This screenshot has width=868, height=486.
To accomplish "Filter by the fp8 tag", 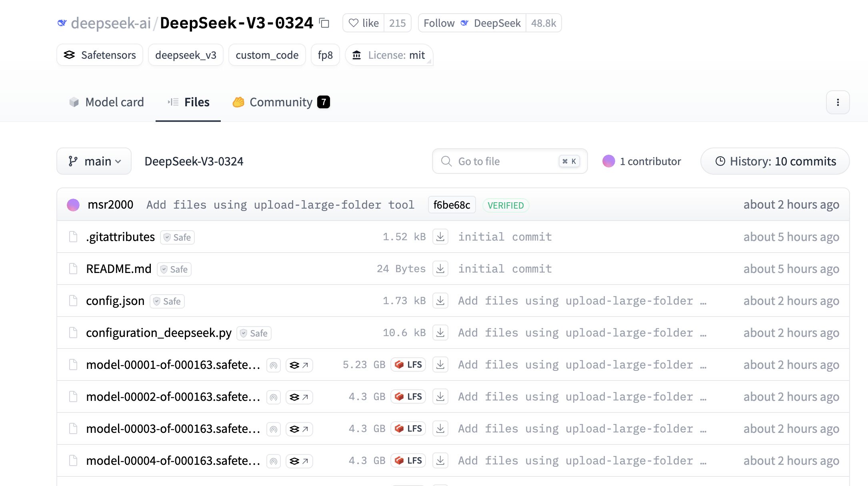I will tap(325, 55).
